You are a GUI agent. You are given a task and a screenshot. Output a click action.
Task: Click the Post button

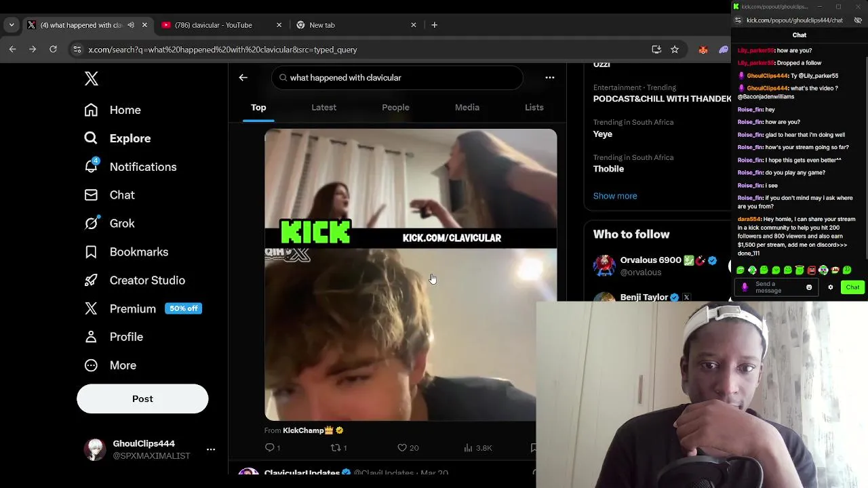tap(142, 399)
